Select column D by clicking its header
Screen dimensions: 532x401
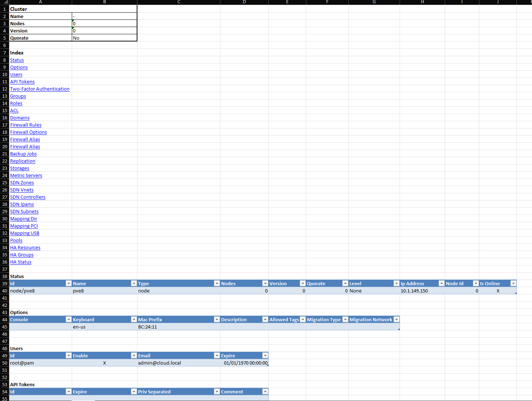coord(244,2)
